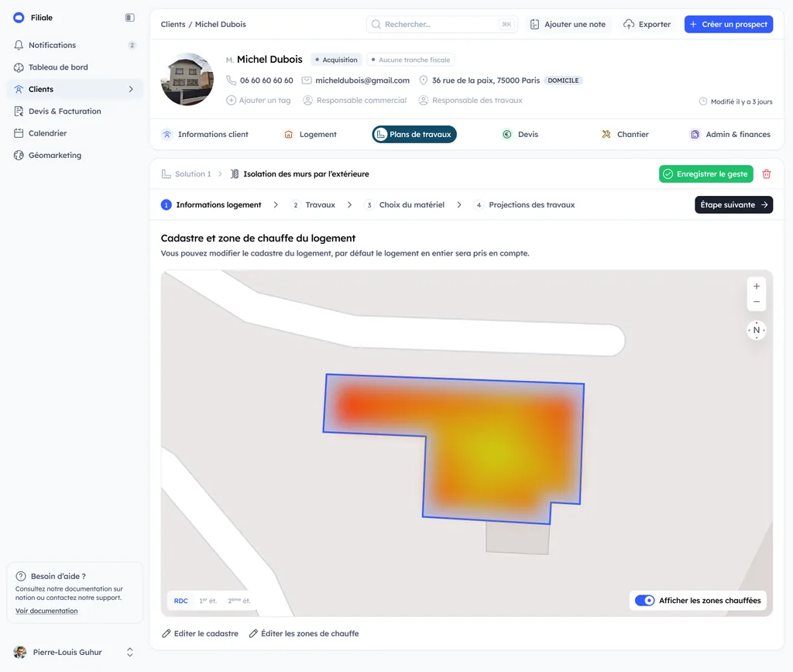Toggle Afficher les zones chauffées switch
This screenshot has height=672, width=793.
tap(645, 600)
